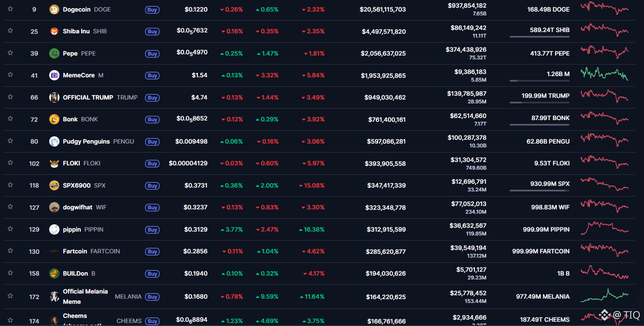Click the Bonk dog logo
Image resolution: width=644 pixels, height=326 pixels.
pos(54,119)
